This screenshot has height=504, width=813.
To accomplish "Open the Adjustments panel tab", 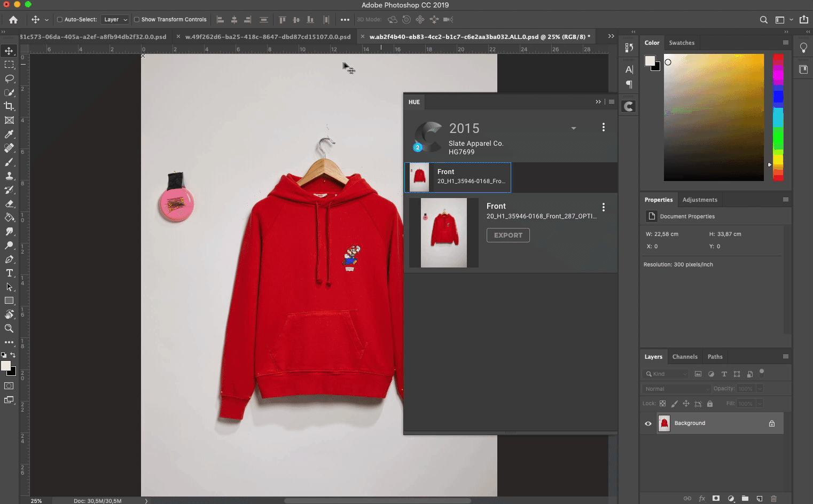I will coord(699,200).
